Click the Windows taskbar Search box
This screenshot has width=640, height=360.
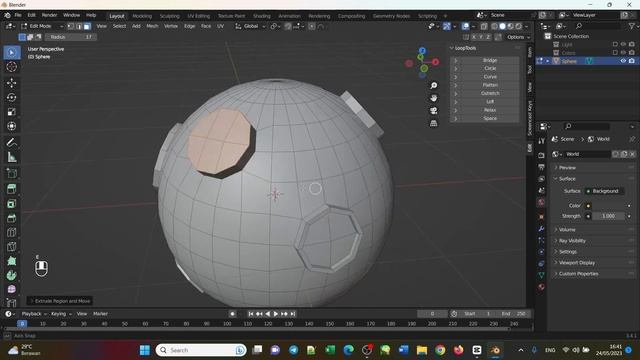[201, 350]
